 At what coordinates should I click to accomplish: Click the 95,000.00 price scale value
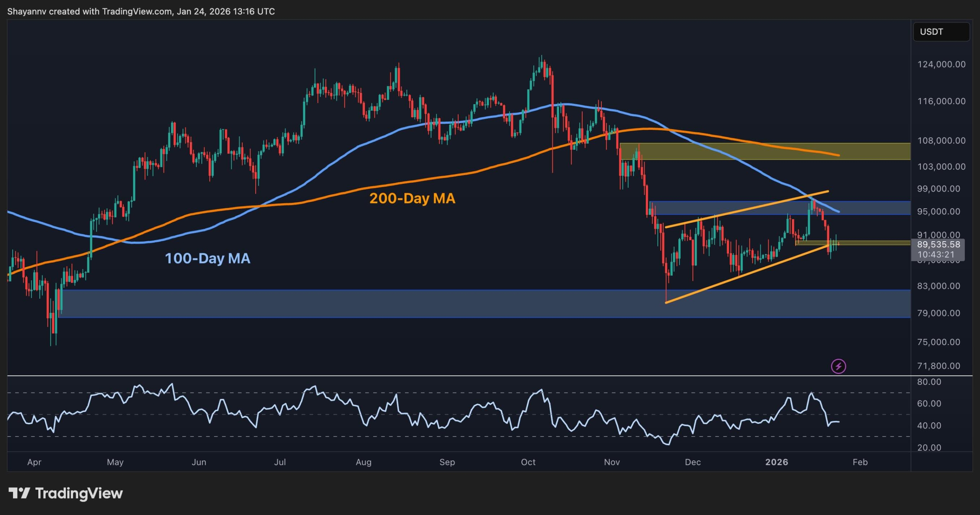click(x=939, y=211)
